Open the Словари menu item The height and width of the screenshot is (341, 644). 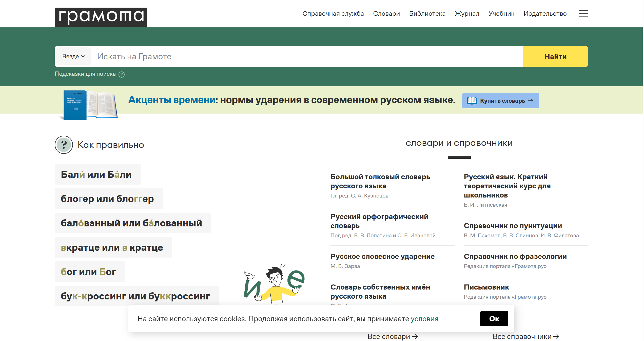386,13
